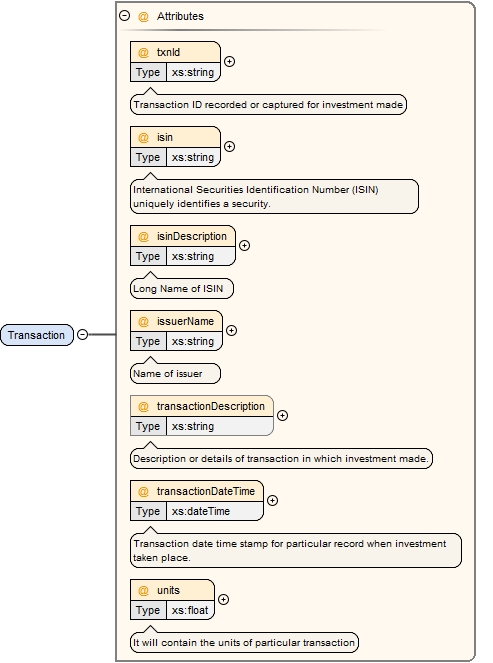Viewport: 493px width, 663px height.
Task: Expand the units attribute details
Action: (223, 600)
